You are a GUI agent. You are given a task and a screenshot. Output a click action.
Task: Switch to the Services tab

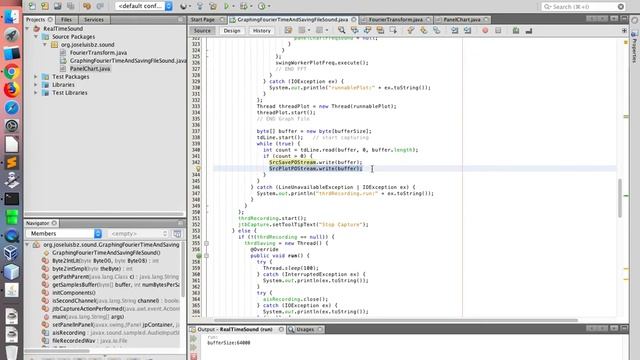click(x=94, y=20)
